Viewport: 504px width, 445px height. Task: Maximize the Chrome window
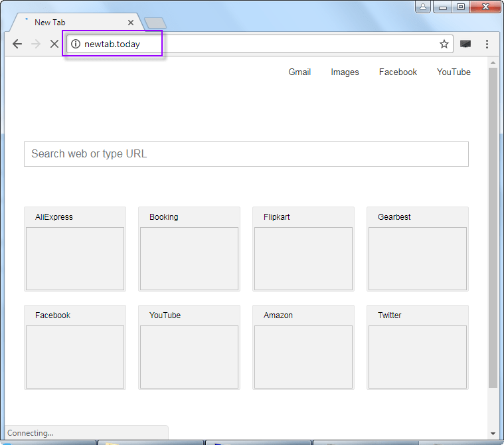pyautogui.click(x=460, y=7)
